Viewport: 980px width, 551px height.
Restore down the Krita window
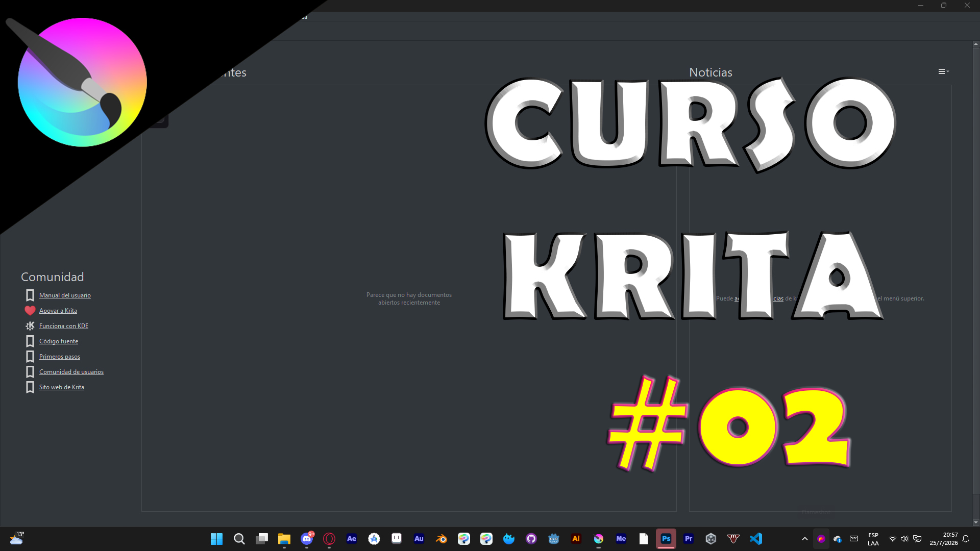pyautogui.click(x=944, y=6)
